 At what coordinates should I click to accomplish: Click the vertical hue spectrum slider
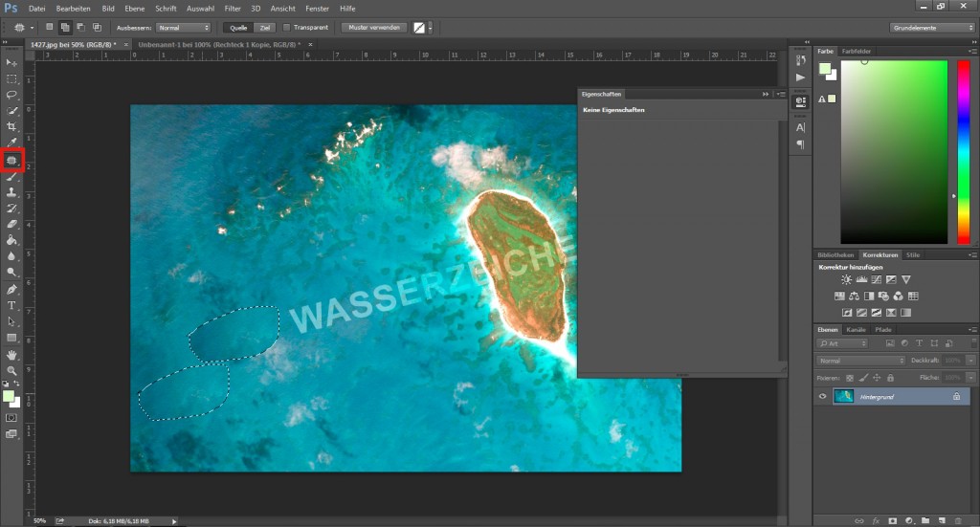963,151
